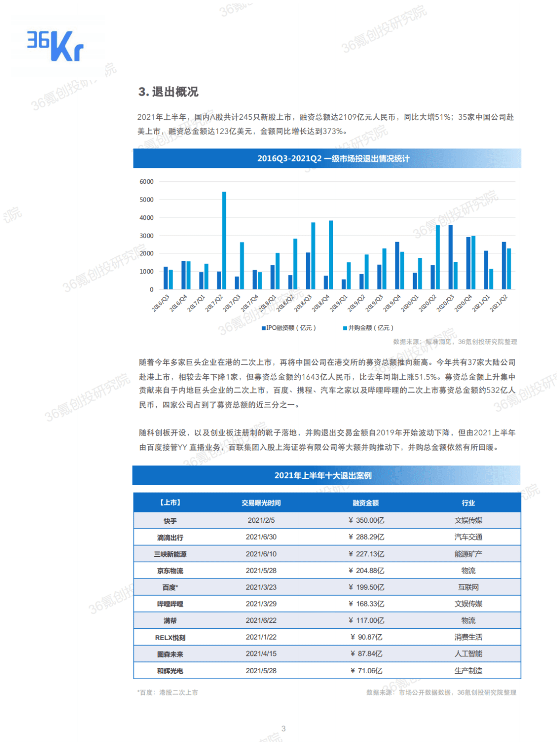
Task: Click the 行业 column header
Action: [x=468, y=502]
